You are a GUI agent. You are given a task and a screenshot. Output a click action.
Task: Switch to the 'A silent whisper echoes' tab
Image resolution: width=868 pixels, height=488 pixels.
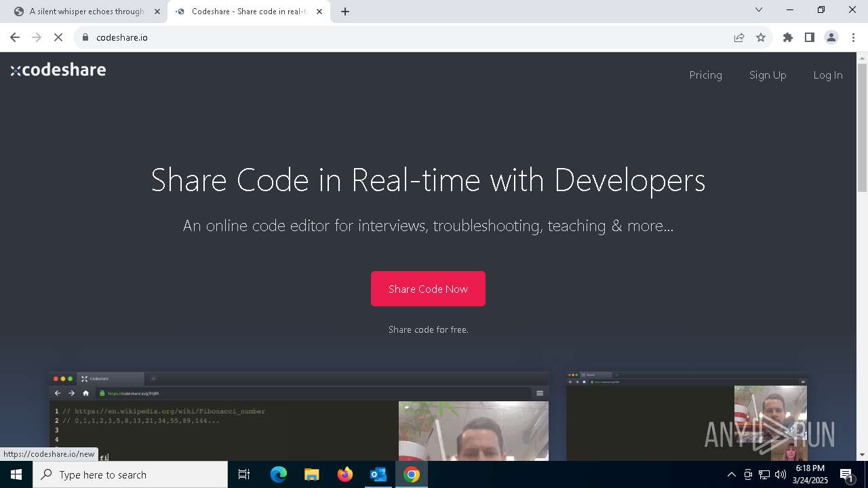[x=86, y=12]
